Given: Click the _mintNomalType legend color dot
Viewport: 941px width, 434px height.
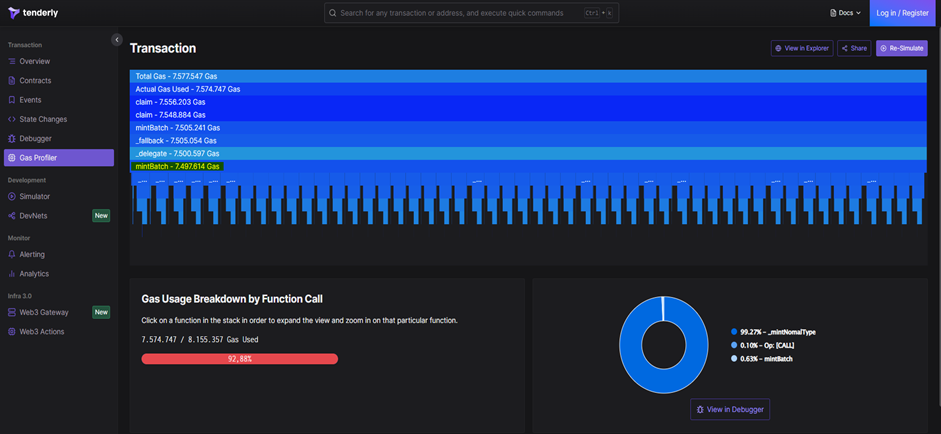Looking at the screenshot, I should click(x=734, y=332).
